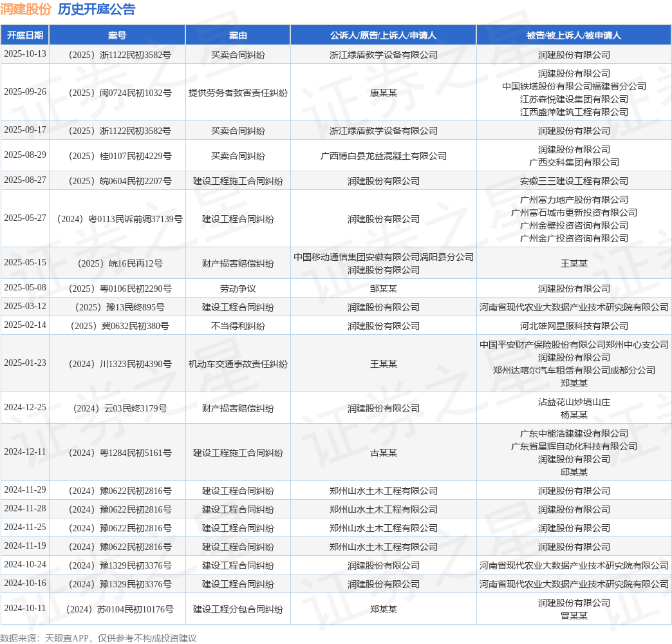Click case number (2025)桂0107民初4229号
Screen dimensions: 672x644
click(120, 156)
